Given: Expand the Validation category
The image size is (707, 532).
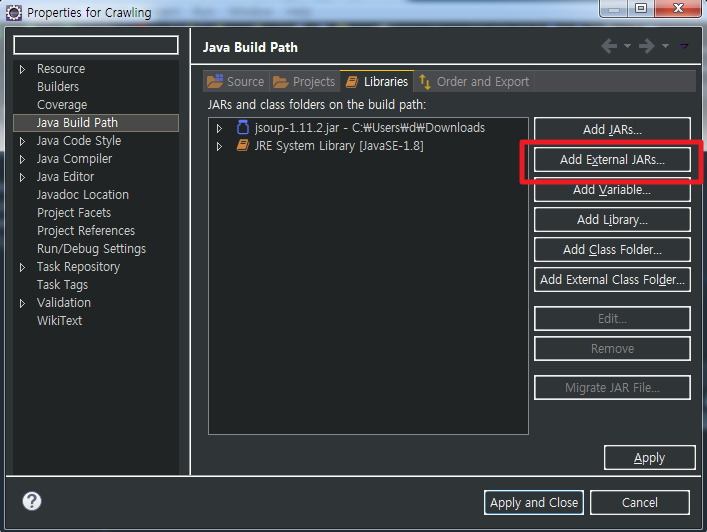Looking at the screenshot, I should point(22,303).
